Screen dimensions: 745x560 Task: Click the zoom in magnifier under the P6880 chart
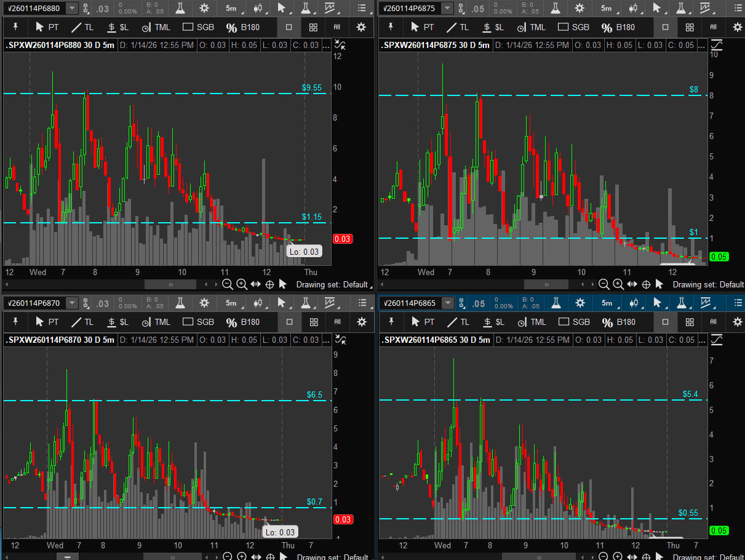click(x=242, y=284)
